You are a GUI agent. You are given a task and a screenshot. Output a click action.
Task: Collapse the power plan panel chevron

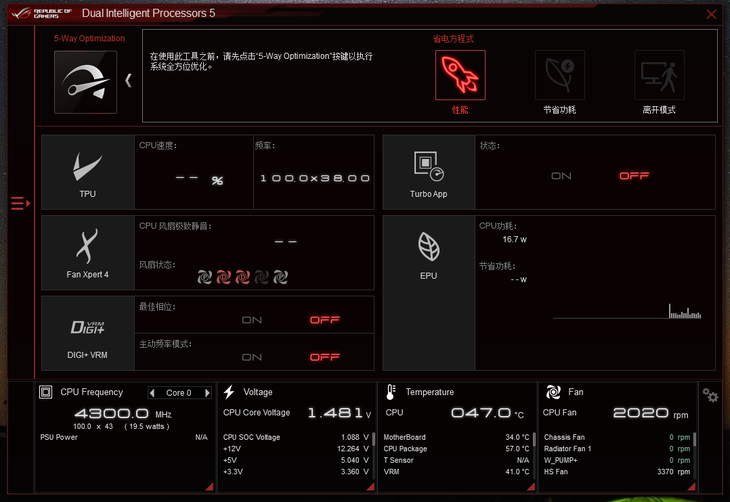(128, 81)
